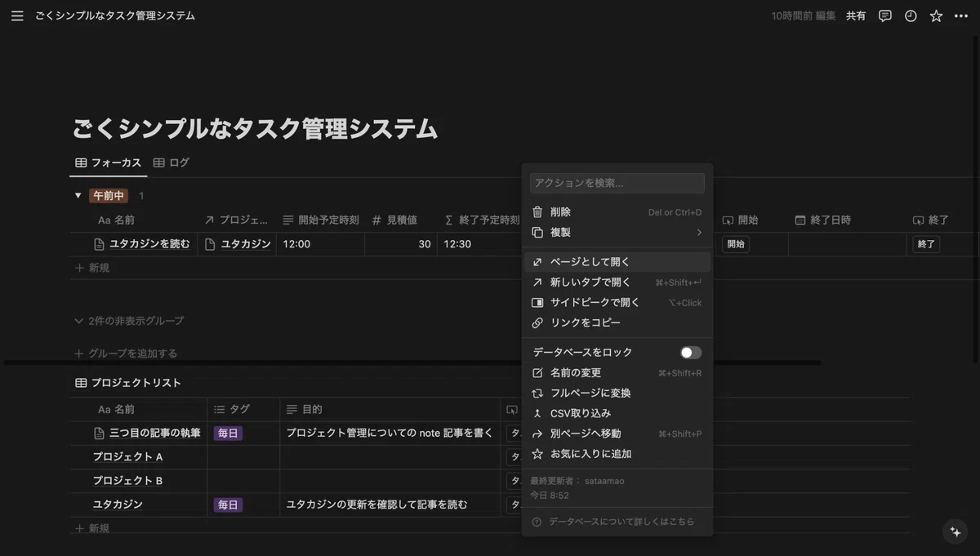Click the page title in the top breadcrumb
This screenshot has width=980, height=556.
[115, 16]
